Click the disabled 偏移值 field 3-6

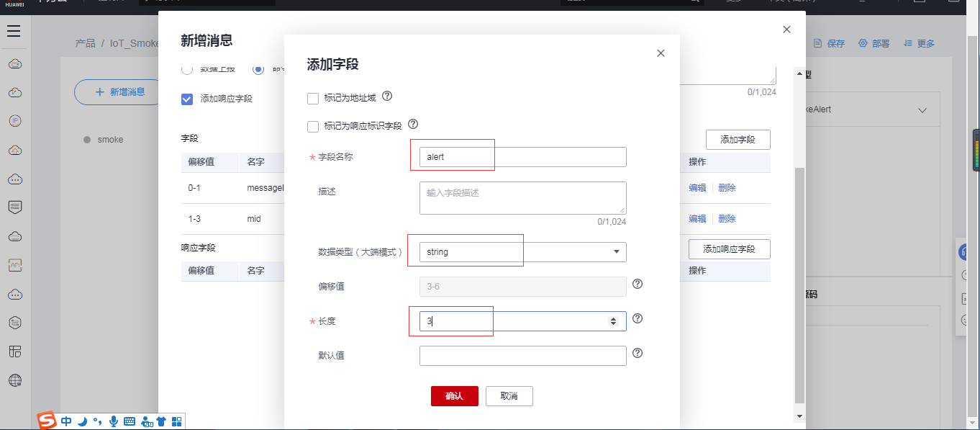point(523,287)
